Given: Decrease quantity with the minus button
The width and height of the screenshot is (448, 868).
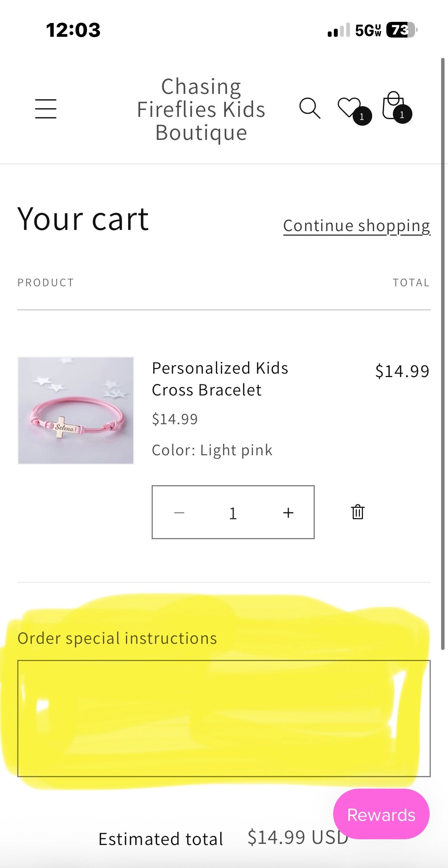Looking at the screenshot, I should click(179, 512).
